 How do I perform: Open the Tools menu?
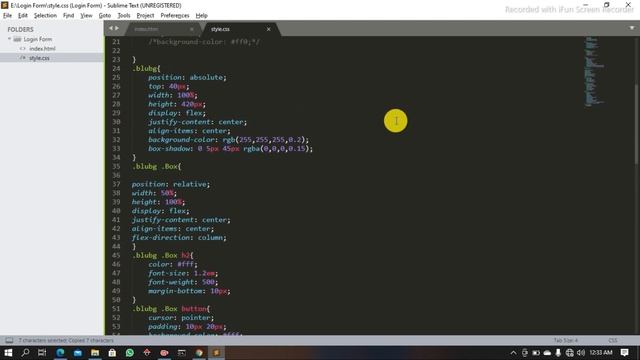click(x=124, y=16)
